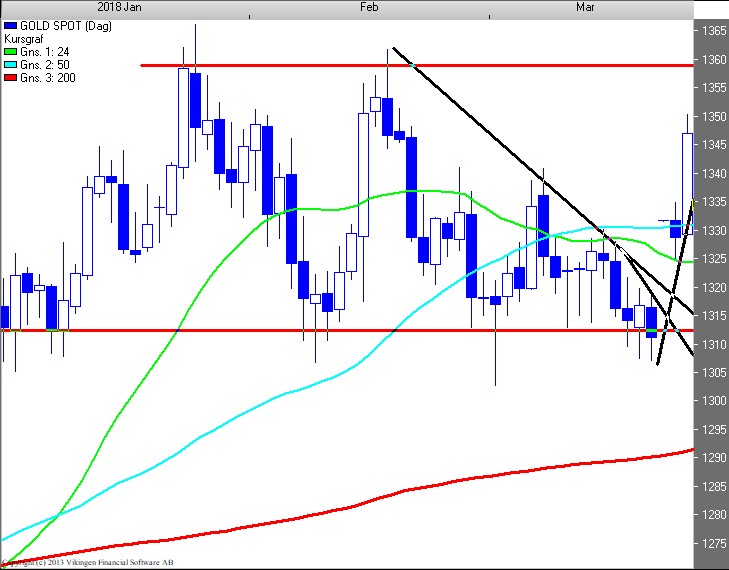Click the 1275 price axis value
Image resolution: width=729 pixels, height=570 pixels.
point(714,543)
